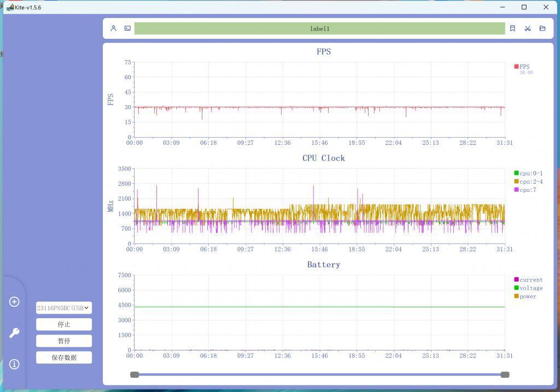Open the wrench settings icon
The image size is (560, 392).
14,333
